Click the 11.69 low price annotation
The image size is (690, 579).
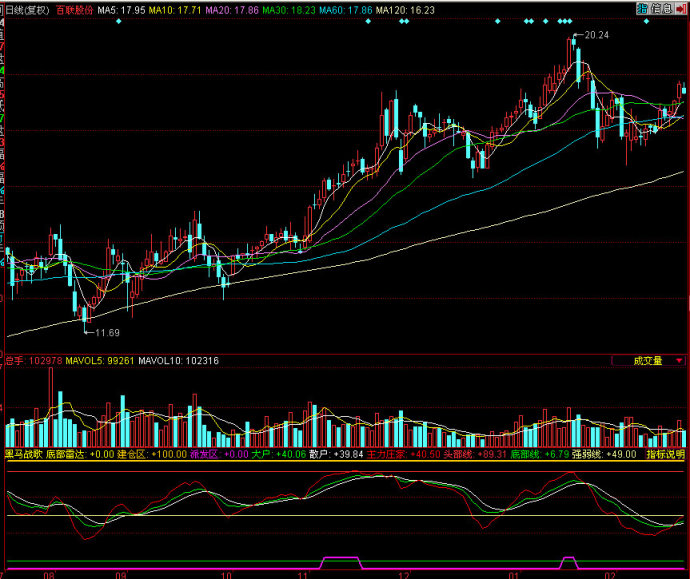tap(106, 332)
